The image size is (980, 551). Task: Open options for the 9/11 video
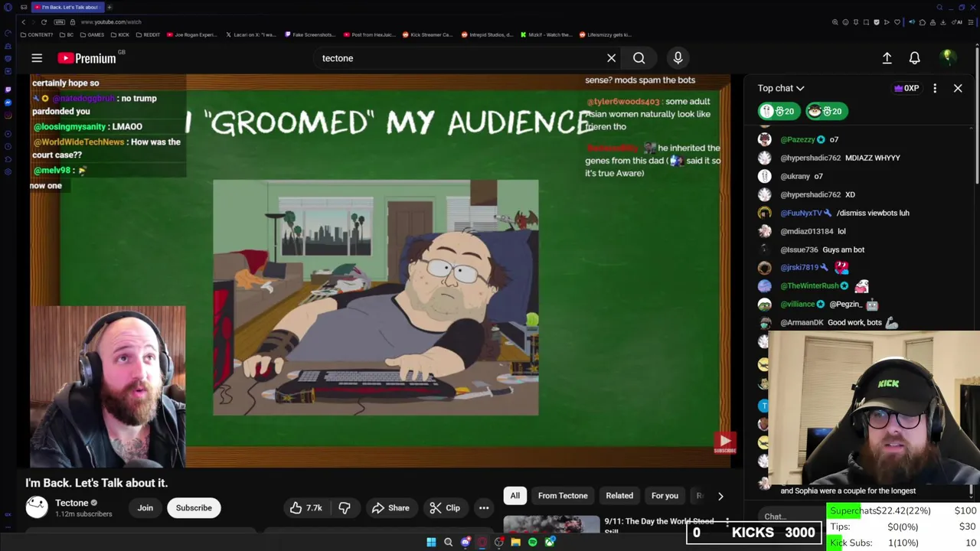[727, 523]
